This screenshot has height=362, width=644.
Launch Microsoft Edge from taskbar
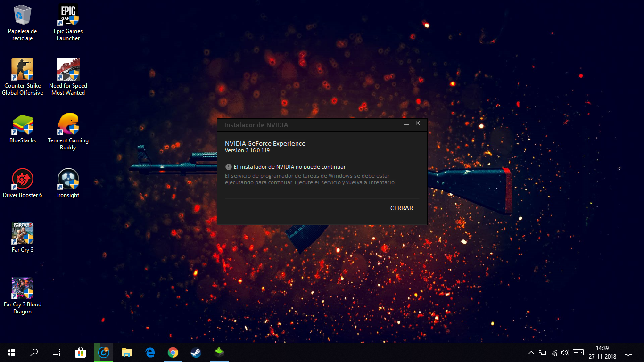click(150, 353)
